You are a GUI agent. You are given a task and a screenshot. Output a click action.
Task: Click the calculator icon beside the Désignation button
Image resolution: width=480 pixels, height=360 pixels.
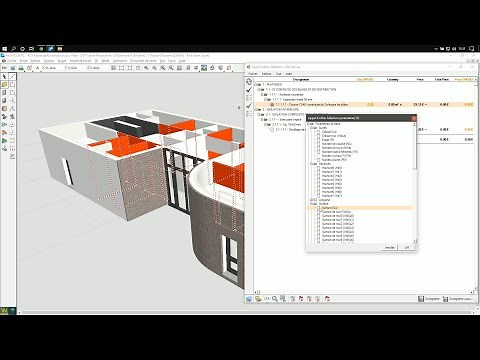click(421, 299)
